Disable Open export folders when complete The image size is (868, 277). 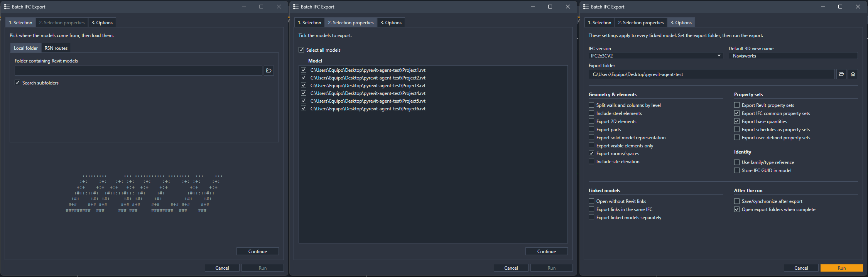click(737, 209)
